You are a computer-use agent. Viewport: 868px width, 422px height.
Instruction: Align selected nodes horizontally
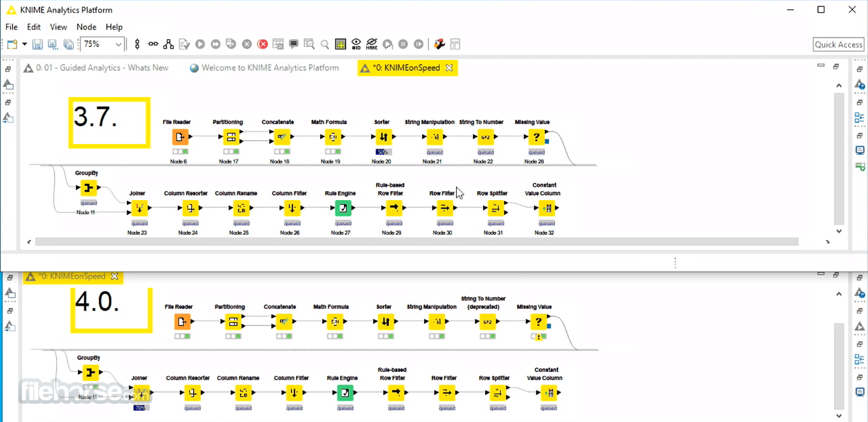tap(153, 44)
